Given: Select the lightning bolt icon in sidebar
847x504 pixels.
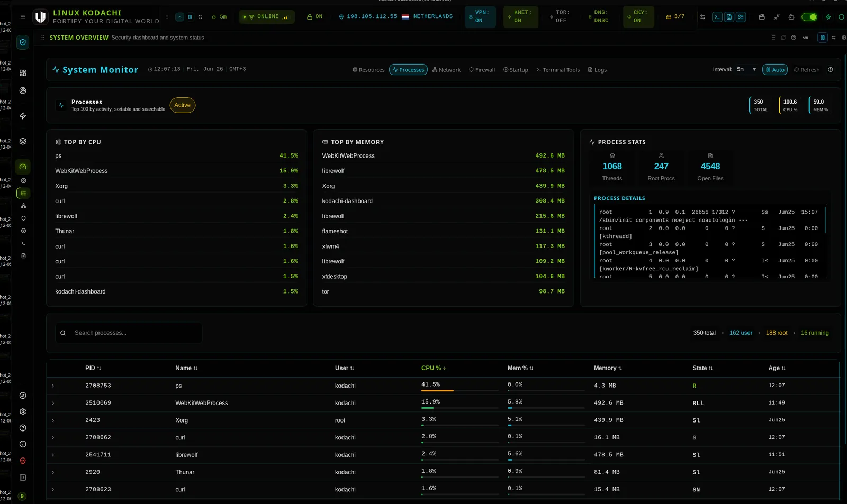Looking at the screenshot, I should click(x=23, y=116).
